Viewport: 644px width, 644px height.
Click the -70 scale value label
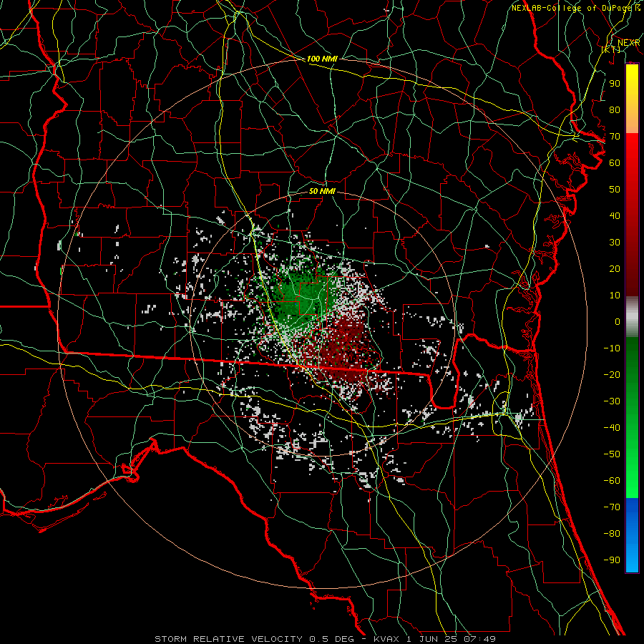click(612, 507)
